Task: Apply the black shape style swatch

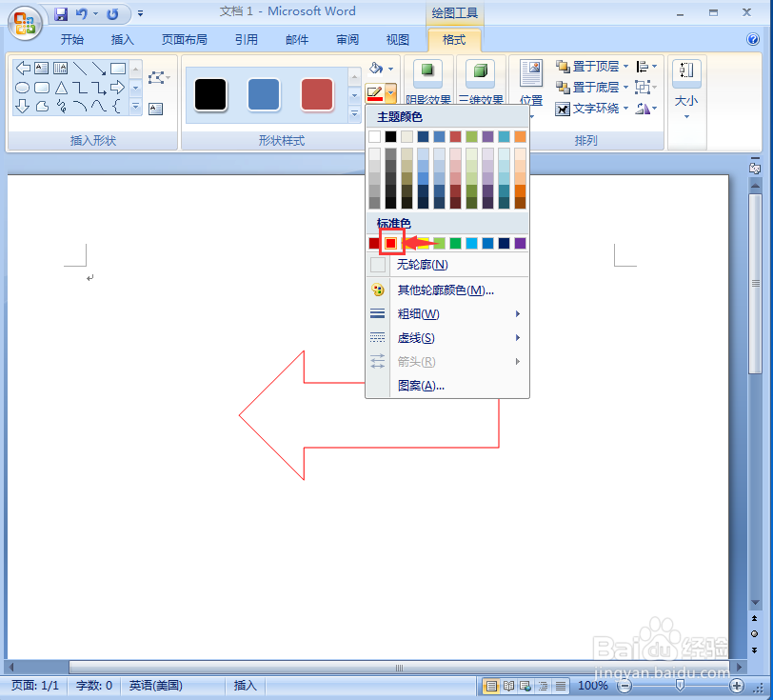Action: point(210,93)
